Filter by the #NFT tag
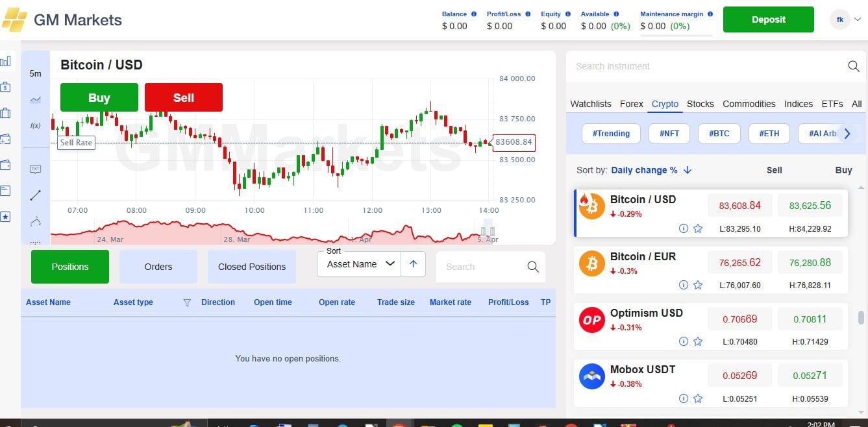This screenshot has width=868, height=427. pyautogui.click(x=669, y=134)
